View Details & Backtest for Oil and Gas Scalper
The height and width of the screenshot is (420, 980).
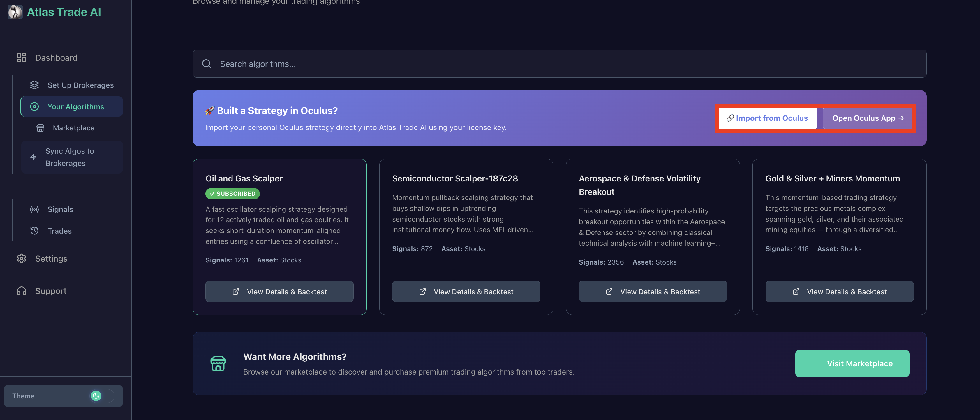pyautogui.click(x=279, y=291)
